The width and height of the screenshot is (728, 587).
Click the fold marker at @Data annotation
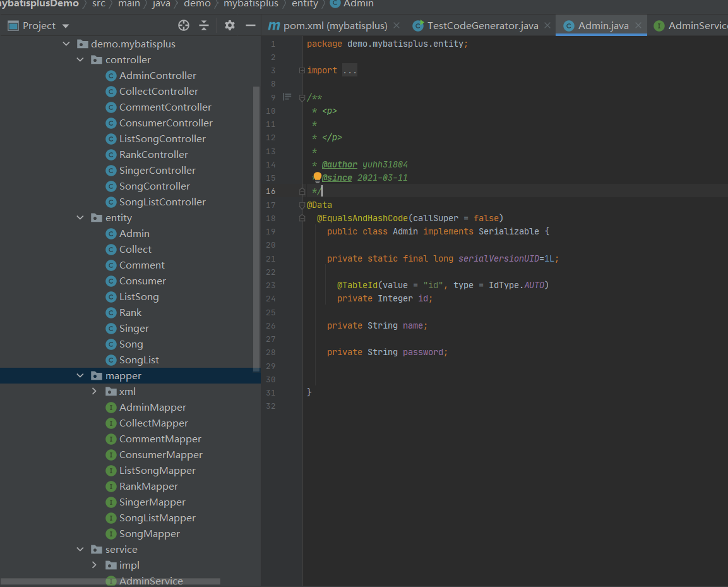(x=302, y=205)
